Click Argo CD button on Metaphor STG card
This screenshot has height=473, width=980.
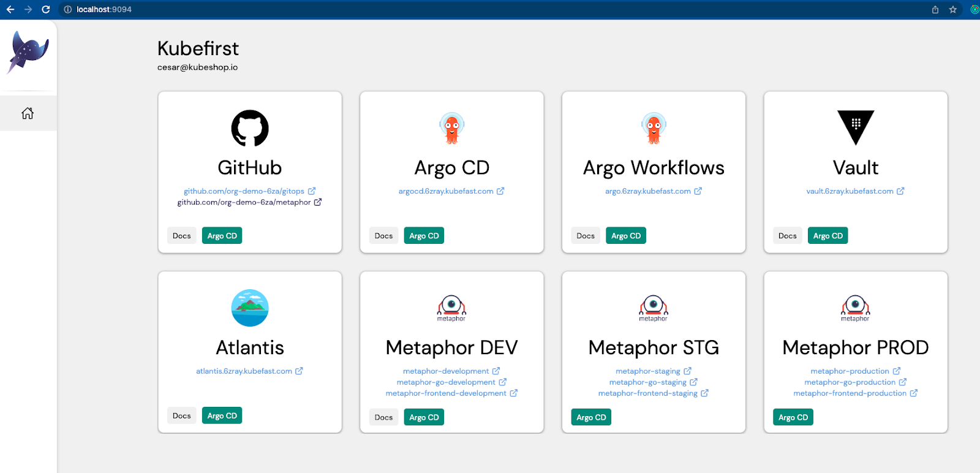(x=592, y=417)
